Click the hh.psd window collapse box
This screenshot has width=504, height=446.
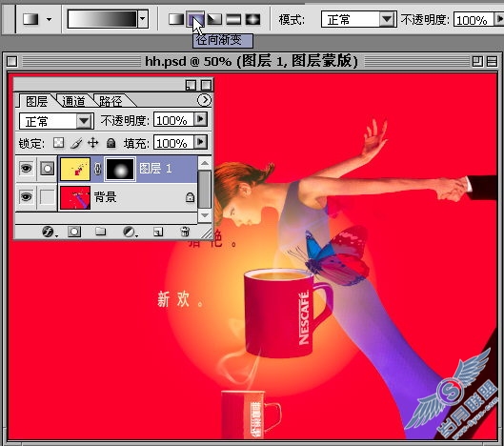click(493, 61)
